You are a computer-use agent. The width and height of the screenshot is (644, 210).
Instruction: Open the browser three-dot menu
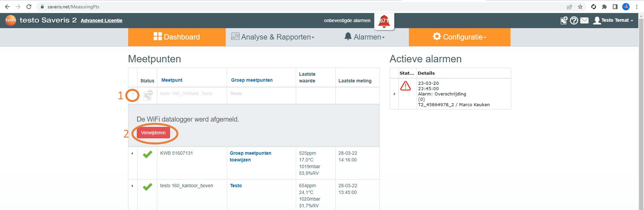coord(637,7)
